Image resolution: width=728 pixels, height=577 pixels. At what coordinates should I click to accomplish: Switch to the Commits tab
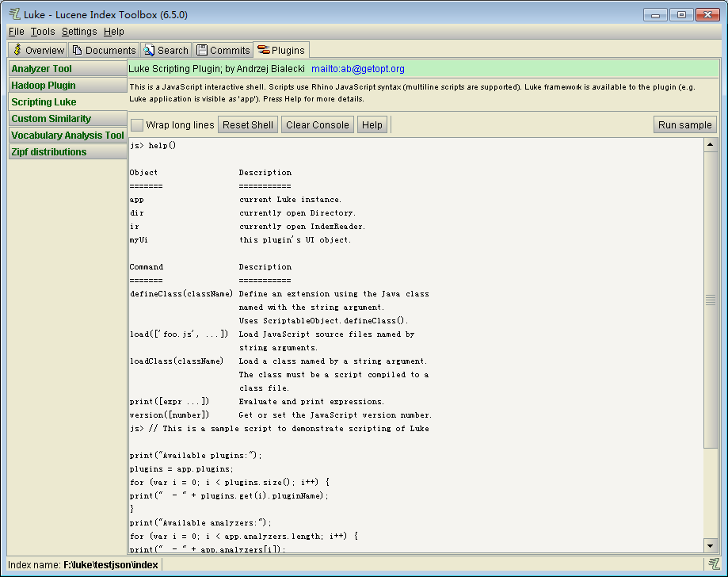point(223,50)
